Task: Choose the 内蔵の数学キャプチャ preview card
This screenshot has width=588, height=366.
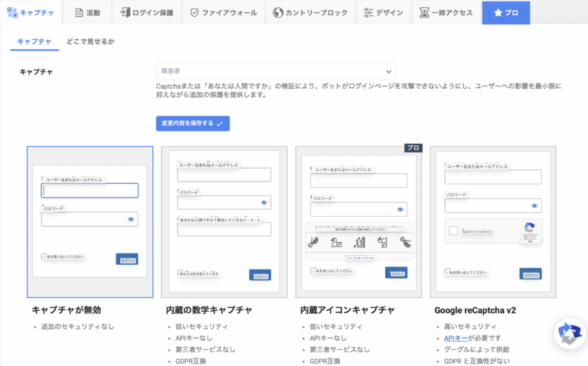Action: 224,222
